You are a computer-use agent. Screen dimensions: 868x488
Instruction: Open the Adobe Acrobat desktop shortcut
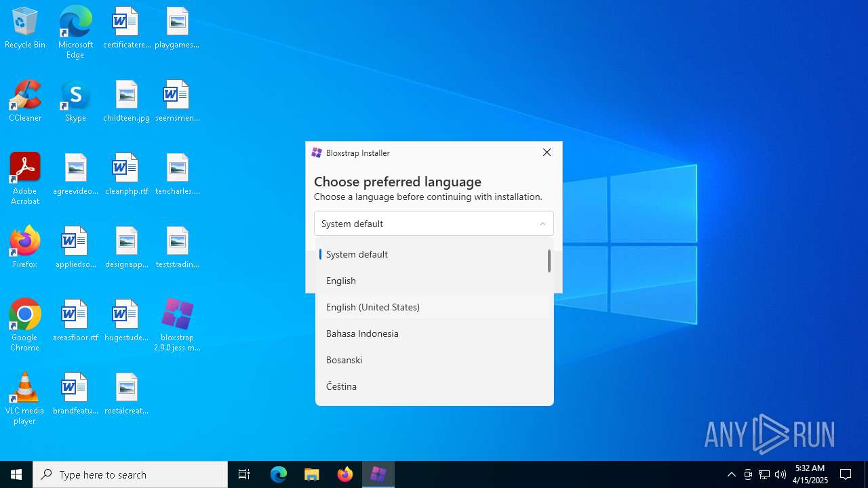[x=25, y=179]
